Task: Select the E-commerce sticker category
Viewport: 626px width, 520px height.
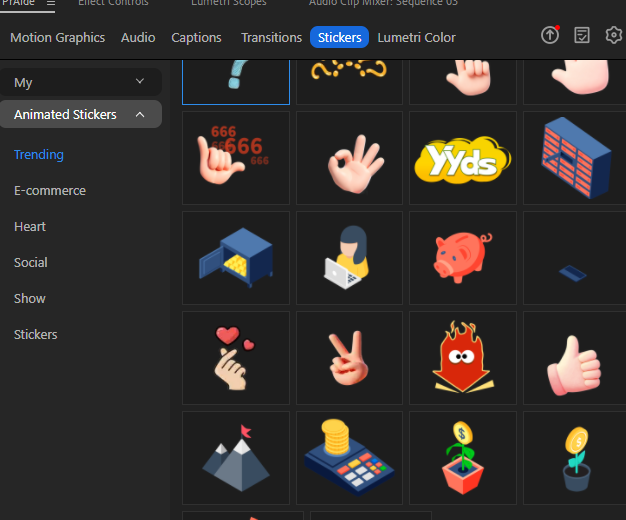Action: tap(50, 190)
